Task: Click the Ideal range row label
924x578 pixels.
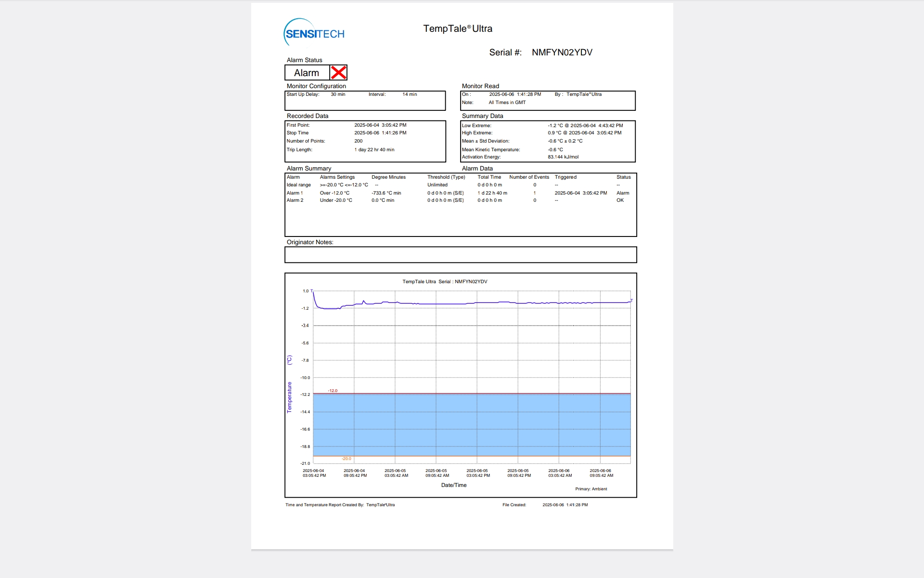Action: [299, 185]
